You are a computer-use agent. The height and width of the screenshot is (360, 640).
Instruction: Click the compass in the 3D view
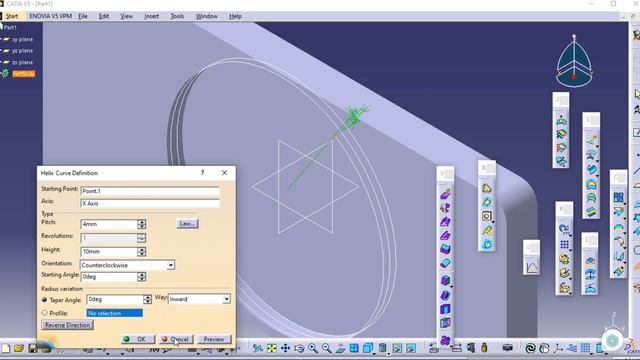click(574, 61)
